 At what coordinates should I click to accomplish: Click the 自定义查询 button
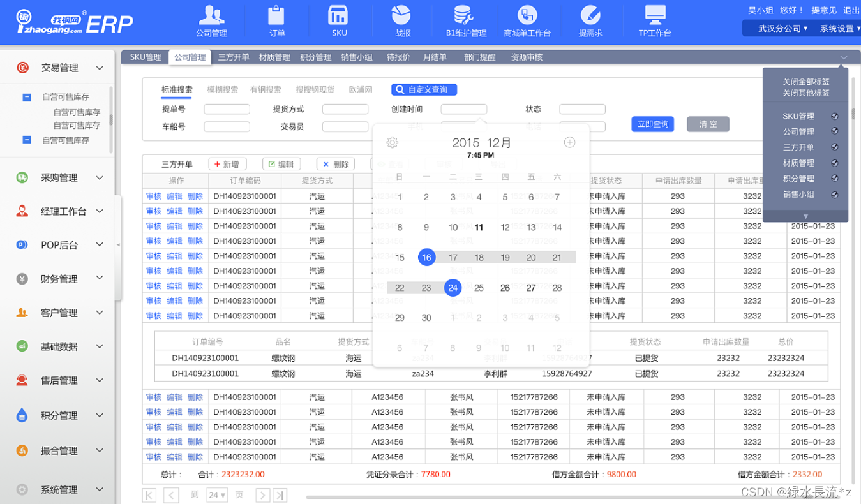click(424, 90)
